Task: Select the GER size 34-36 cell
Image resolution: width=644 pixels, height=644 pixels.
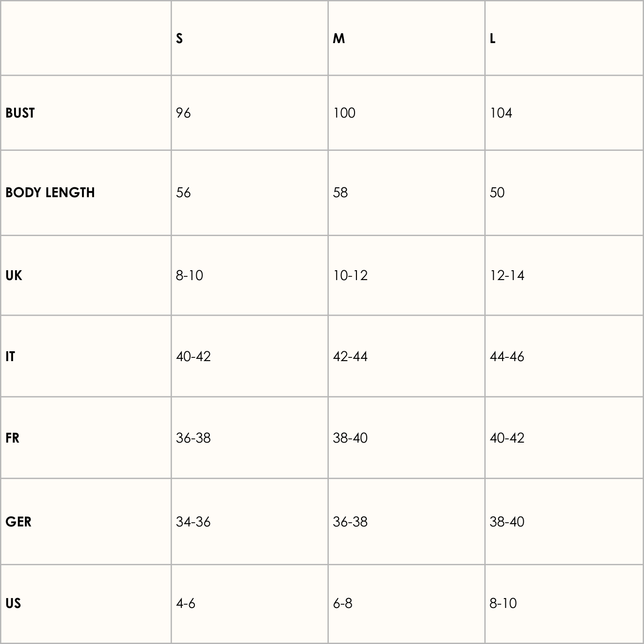Action: pyautogui.click(x=193, y=522)
